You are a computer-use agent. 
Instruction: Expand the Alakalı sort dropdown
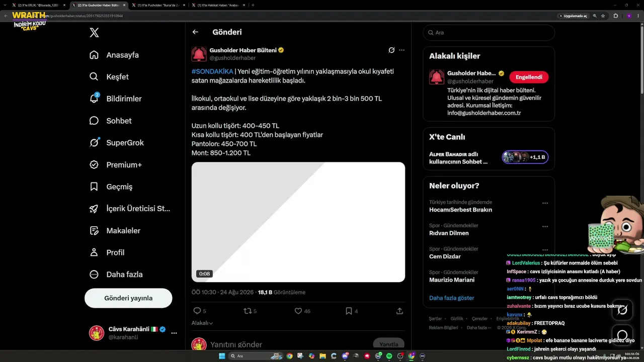tap(202, 323)
